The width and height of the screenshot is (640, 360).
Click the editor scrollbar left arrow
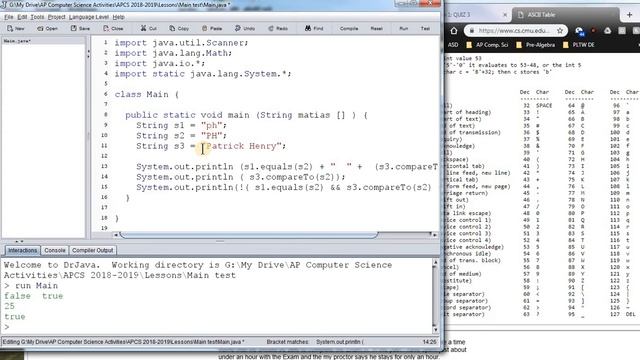[x=116, y=235]
